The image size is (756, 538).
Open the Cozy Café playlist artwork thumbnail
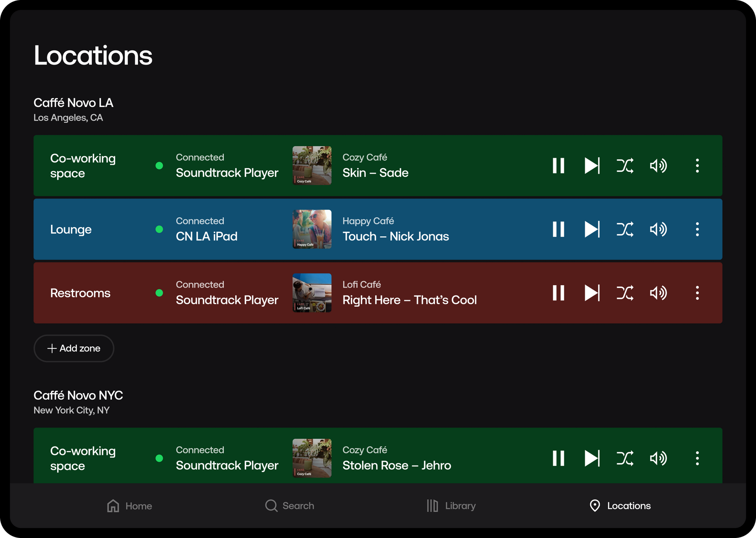[312, 165]
